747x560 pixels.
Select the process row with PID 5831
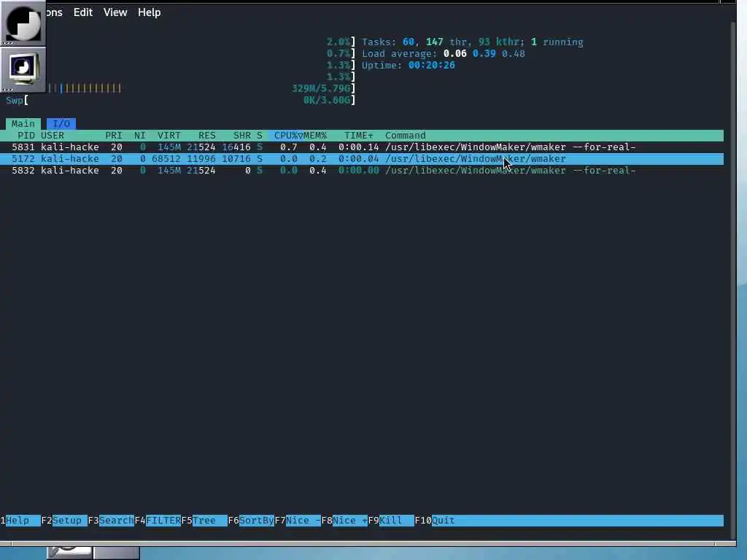(362, 147)
